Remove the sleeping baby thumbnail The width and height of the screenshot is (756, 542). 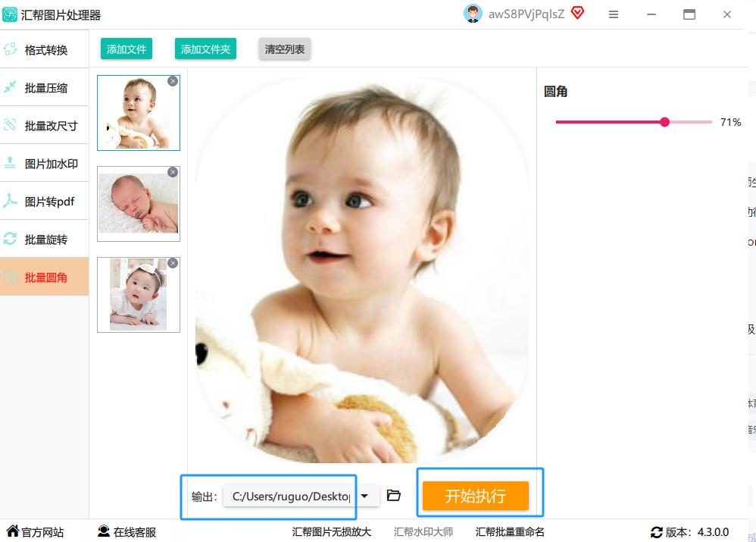tap(173, 172)
